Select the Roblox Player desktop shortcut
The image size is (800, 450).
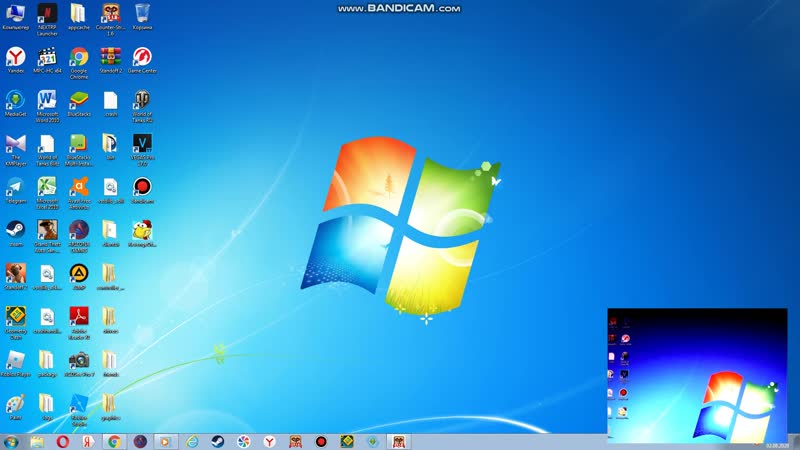(x=15, y=364)
